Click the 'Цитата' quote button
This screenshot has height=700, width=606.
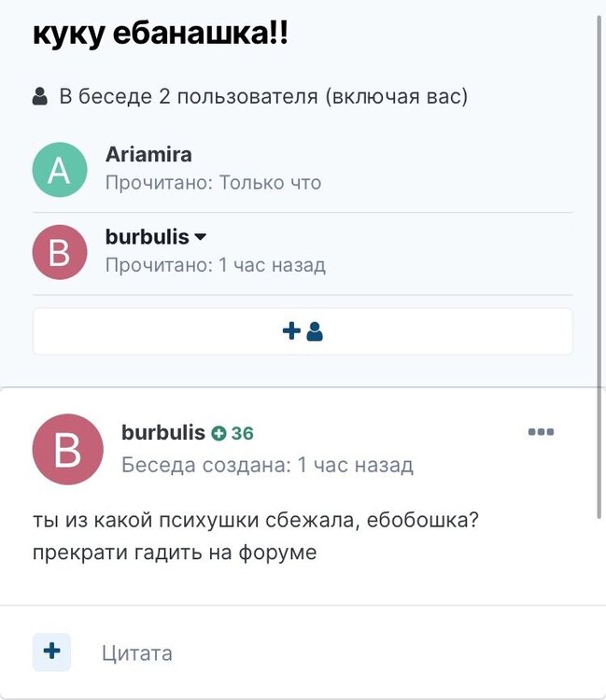[136, 653]
